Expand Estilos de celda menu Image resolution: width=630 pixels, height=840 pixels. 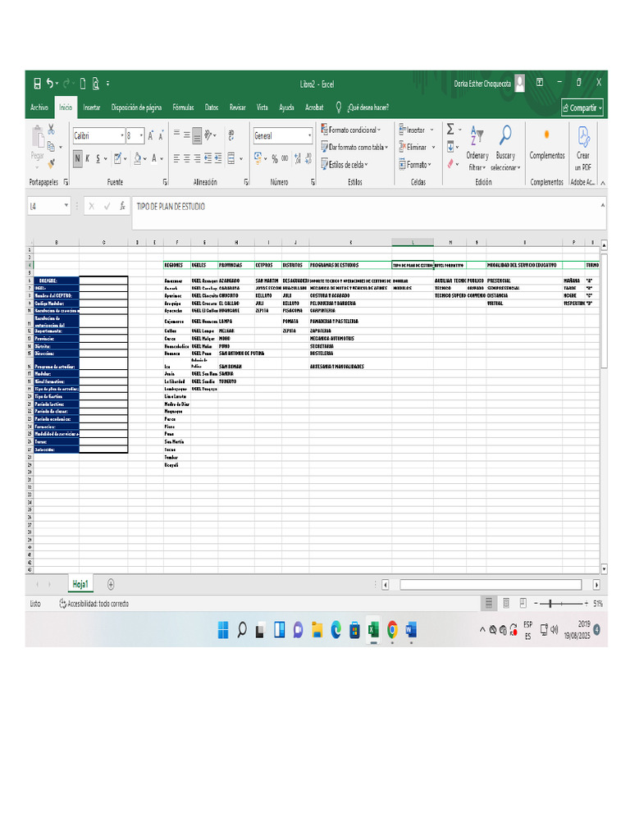[x=345, y=164]
